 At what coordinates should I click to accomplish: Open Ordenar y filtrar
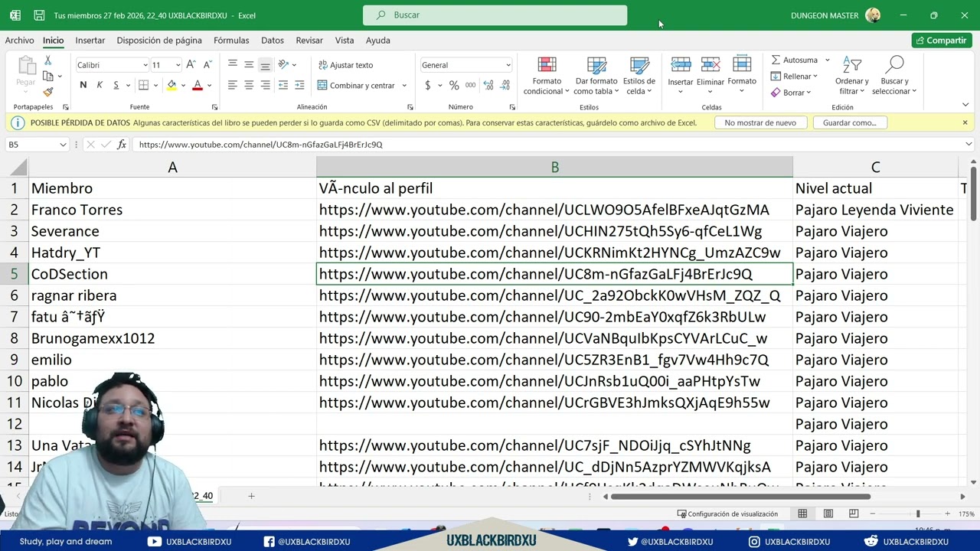(852, 76)
